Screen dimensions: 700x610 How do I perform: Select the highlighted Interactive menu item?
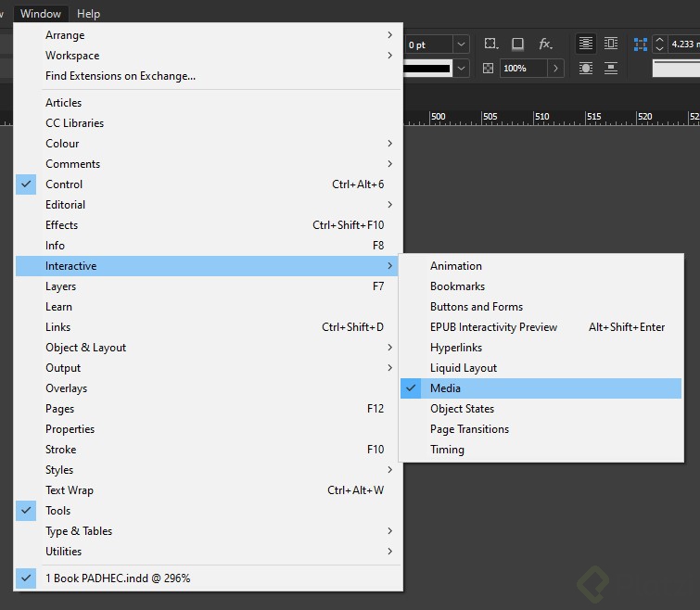209,266
